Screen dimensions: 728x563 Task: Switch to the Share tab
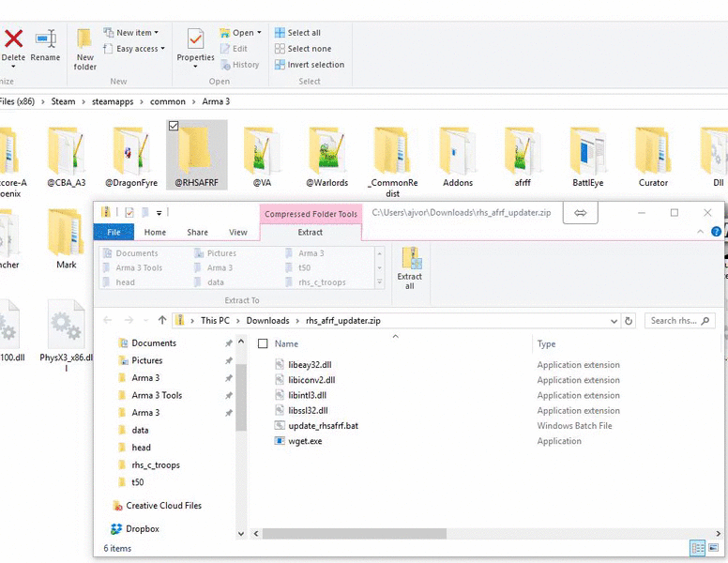pos(197,232)
